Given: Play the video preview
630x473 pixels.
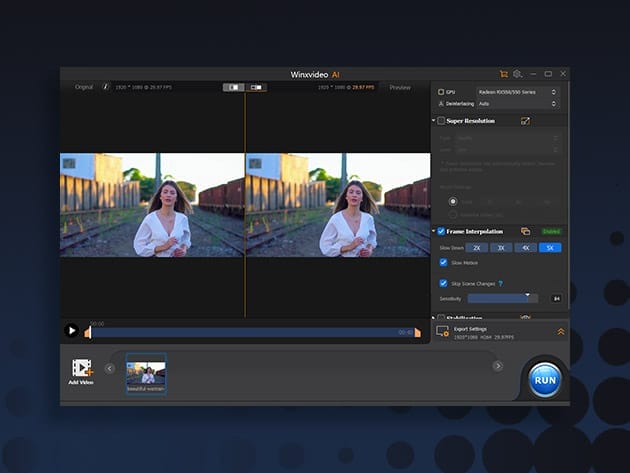Looking at the screenshot, I should pyautogui.click(x=72, y=330).
